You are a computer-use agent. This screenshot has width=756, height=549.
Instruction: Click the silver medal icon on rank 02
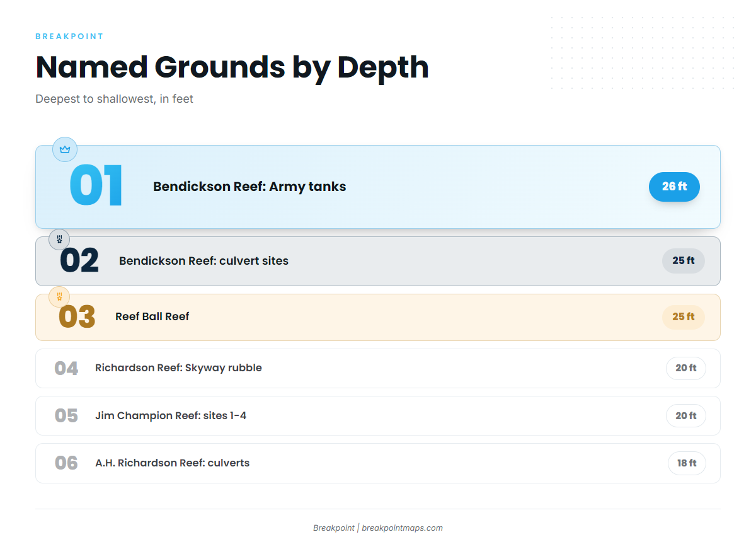point(59,240)
